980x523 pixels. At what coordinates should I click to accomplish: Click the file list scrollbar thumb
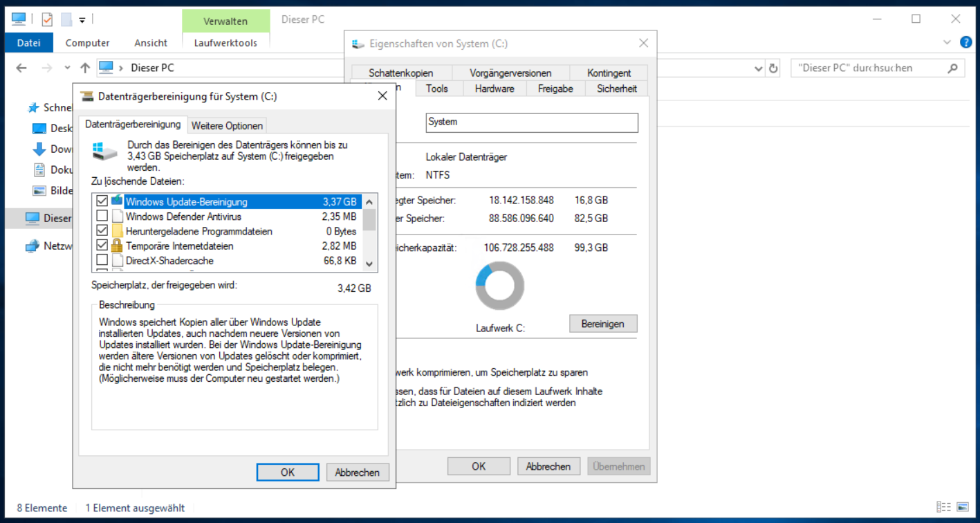369,219
